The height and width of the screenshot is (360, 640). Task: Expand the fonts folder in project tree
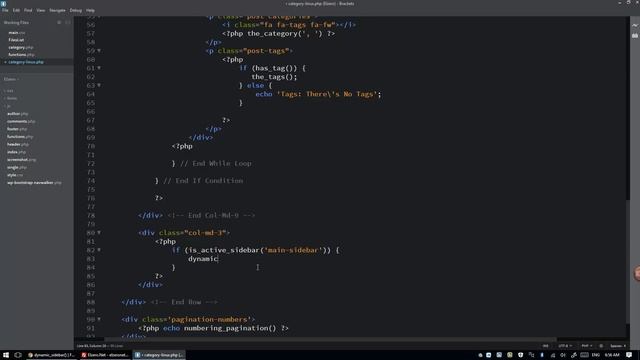pos(11,98)
